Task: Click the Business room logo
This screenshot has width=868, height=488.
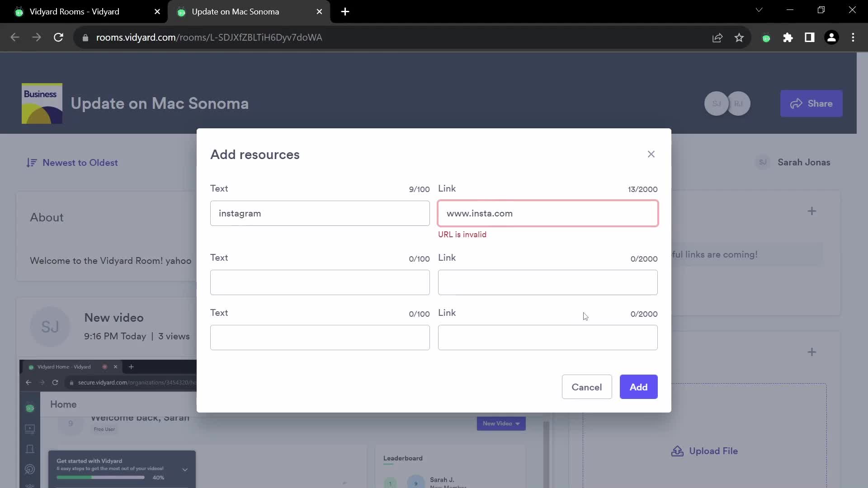Action: [42, 103]
